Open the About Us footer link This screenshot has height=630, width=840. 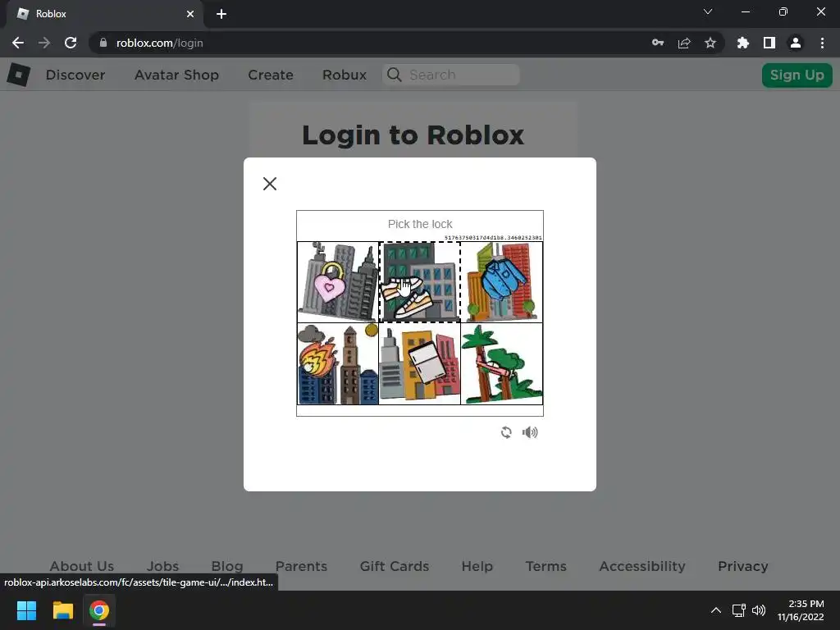82,566
